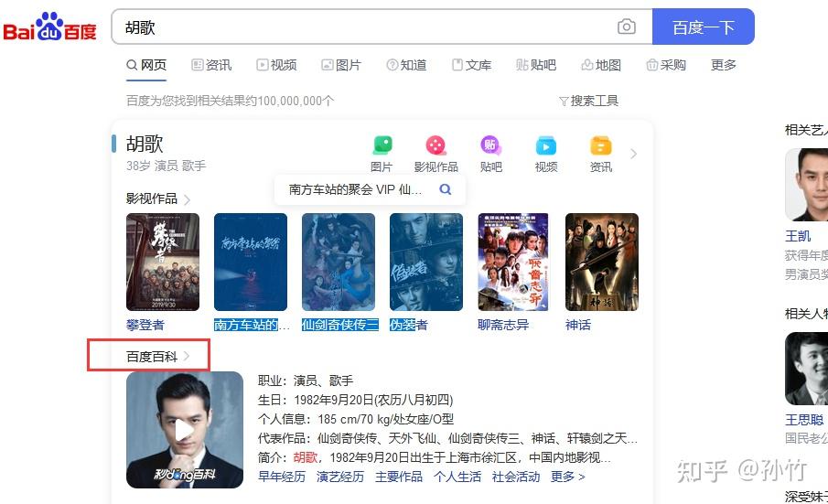Switch to the 地图 tab
Viewport: 828px width, 504px height.
(x=601, y=65)
